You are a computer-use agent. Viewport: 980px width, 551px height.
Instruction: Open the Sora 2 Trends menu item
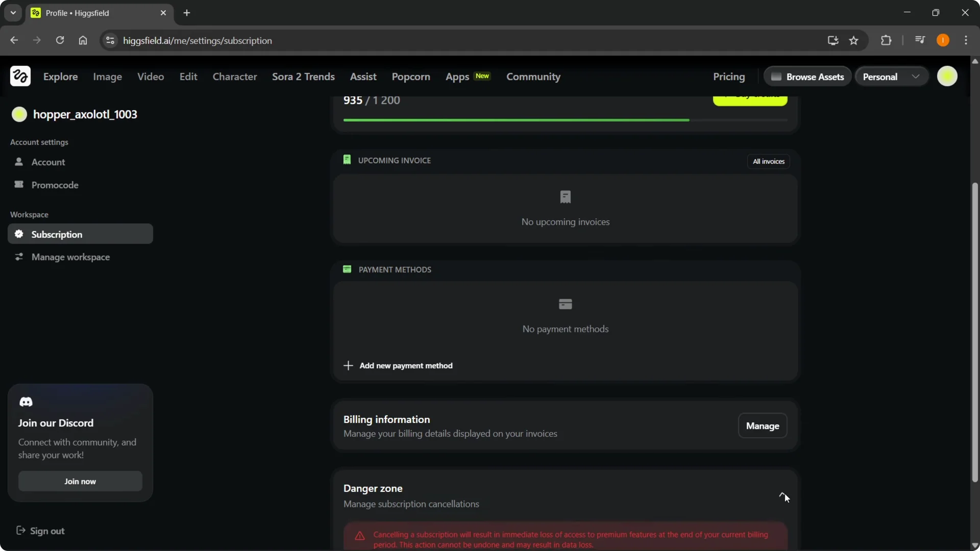point(303,77)
